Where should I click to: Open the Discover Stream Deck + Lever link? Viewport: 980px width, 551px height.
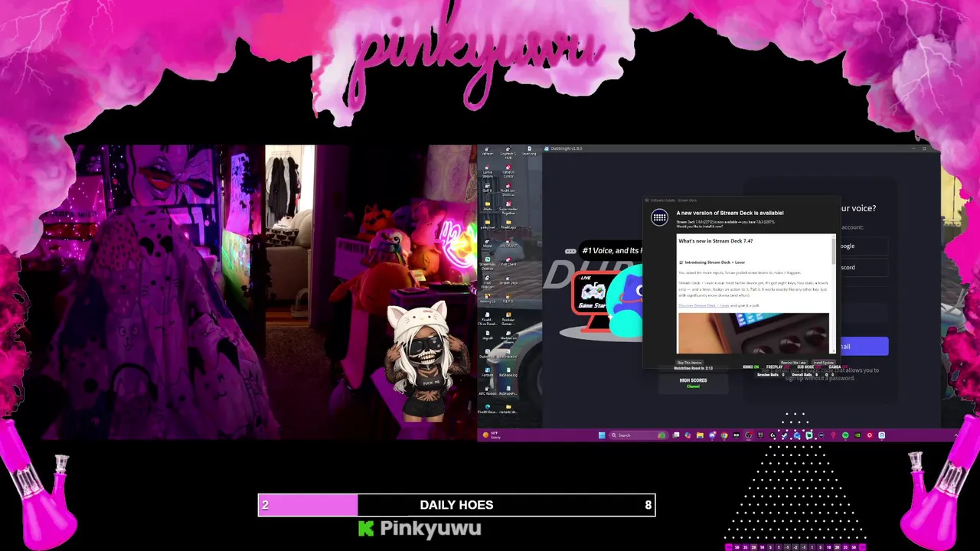coord(704,305)
